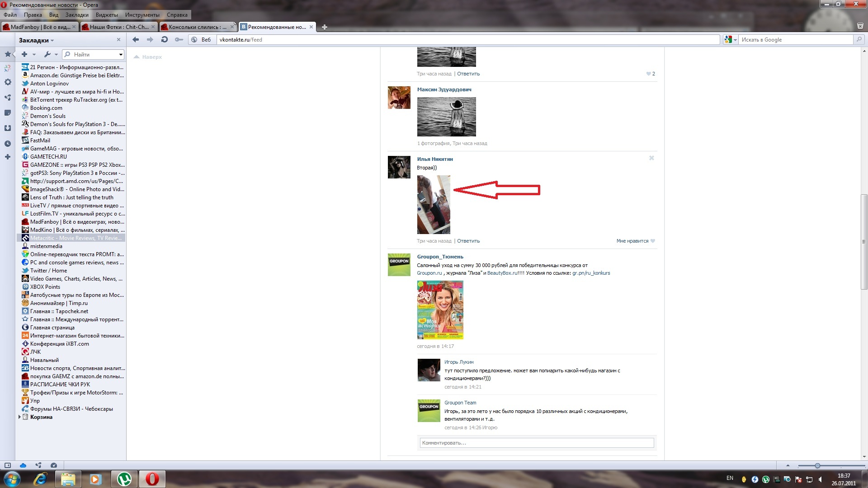
Task: Open the password wand key icon
Action: click(179, 40)
